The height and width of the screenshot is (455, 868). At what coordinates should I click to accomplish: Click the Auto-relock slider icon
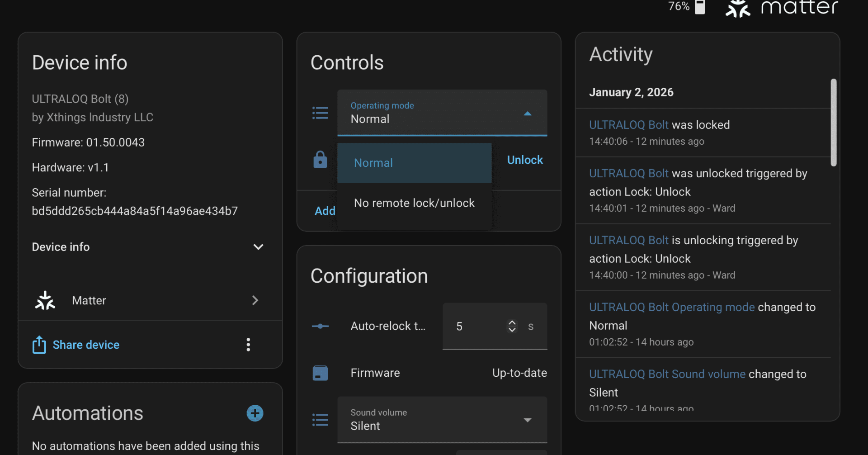320,326
